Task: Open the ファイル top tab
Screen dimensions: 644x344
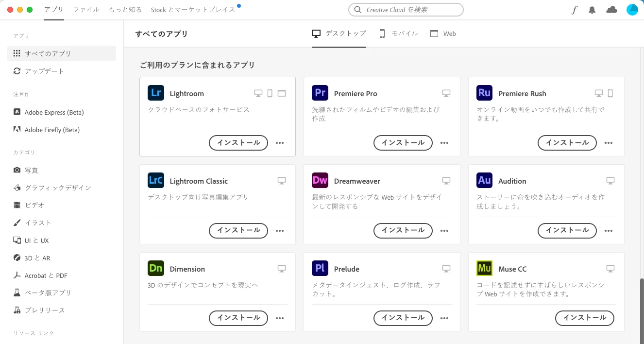Action: tap(86, 10)
